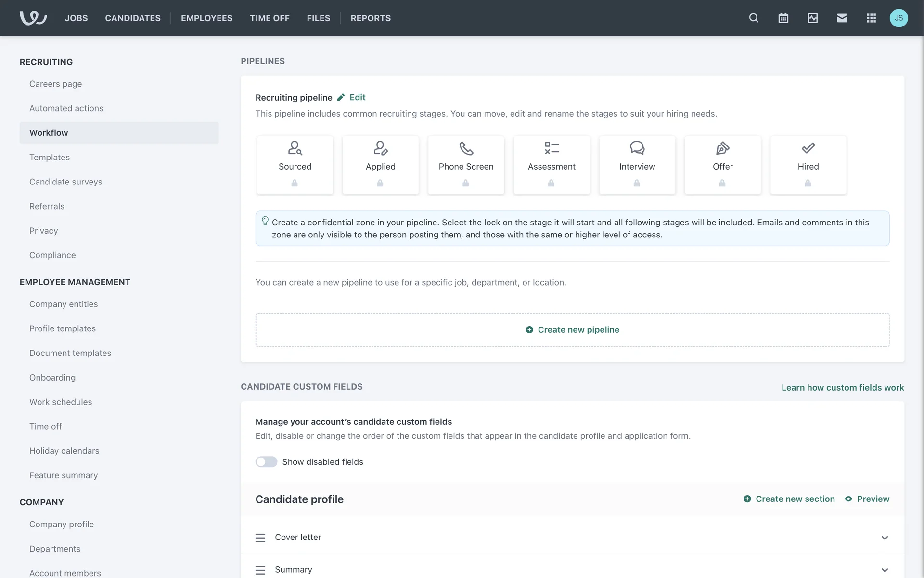Open the calendar icon in header
The height and width of the screenshot is (578, 924).
click(783, 18)
